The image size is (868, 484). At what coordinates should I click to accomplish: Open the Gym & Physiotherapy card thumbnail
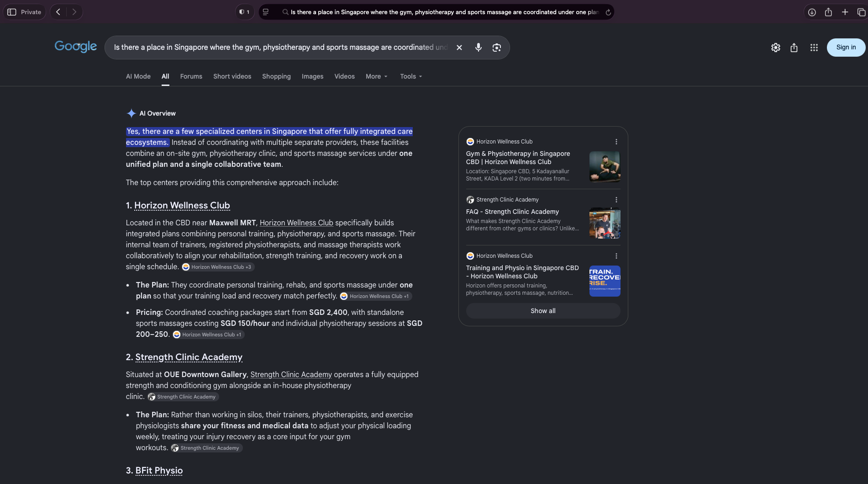[605, 167]
